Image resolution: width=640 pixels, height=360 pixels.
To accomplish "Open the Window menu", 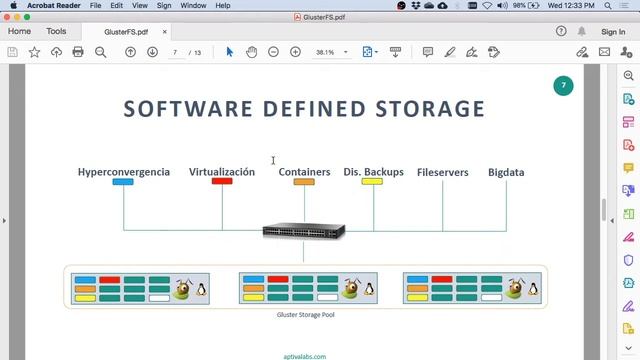I will click(x=193, y=6).
